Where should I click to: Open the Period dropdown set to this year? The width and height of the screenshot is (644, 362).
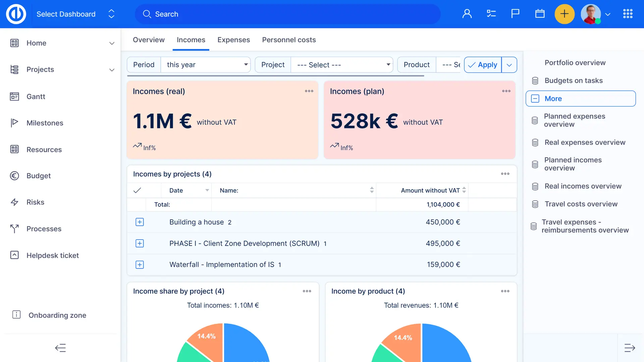(206, 65)
